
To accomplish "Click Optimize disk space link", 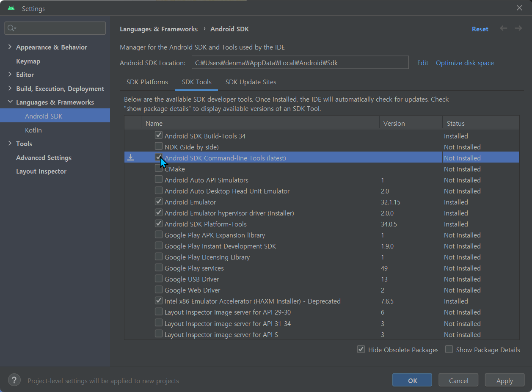I will [x=465, y=63].
